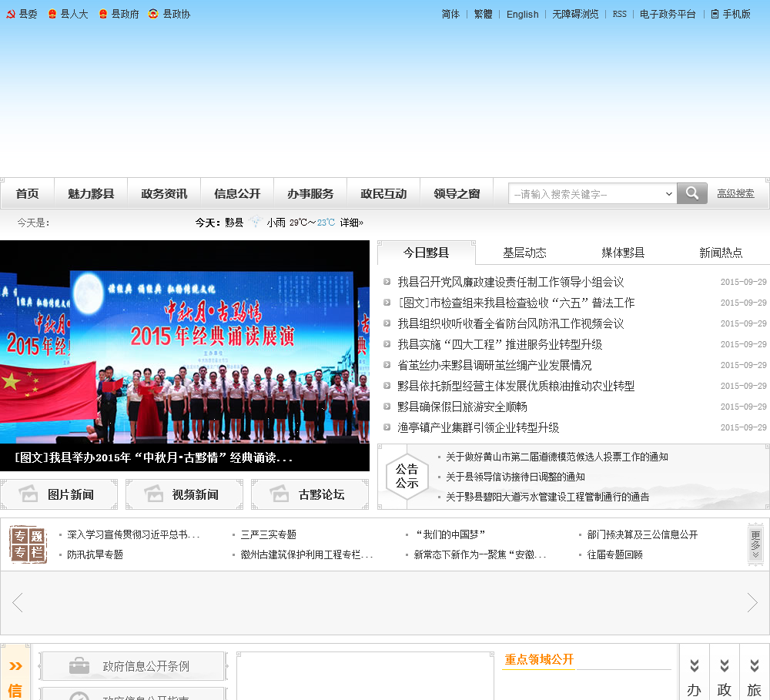
Task: Open the 办事服务 menu
Action: click(310, 193)
